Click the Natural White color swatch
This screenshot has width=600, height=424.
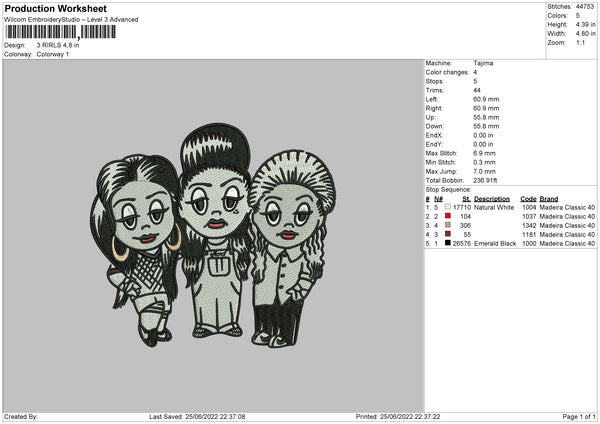447,207
